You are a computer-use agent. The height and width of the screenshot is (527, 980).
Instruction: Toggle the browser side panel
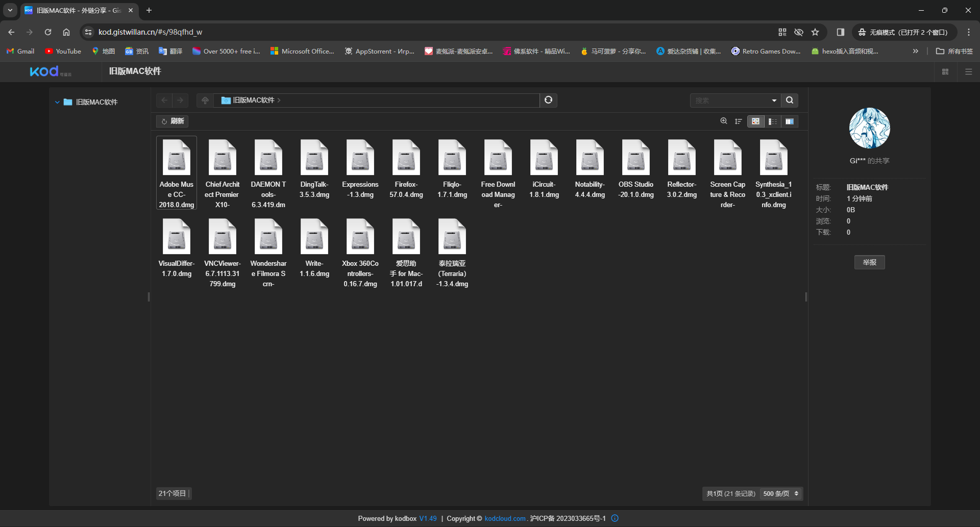(840, 32)
